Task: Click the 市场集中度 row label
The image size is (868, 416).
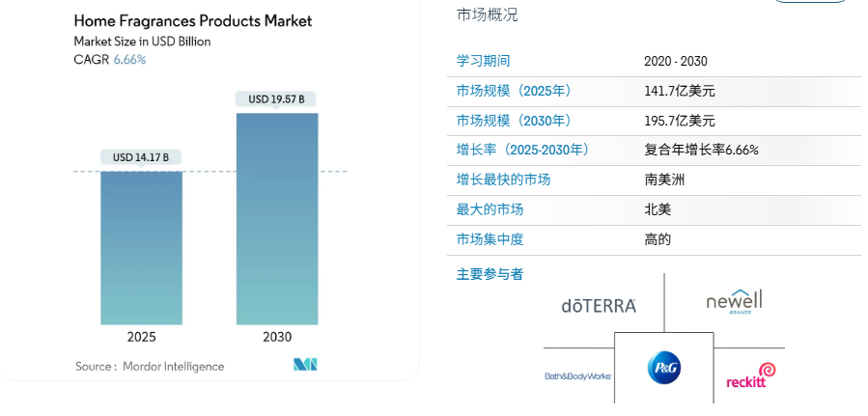Action: [x=490, y=239]
